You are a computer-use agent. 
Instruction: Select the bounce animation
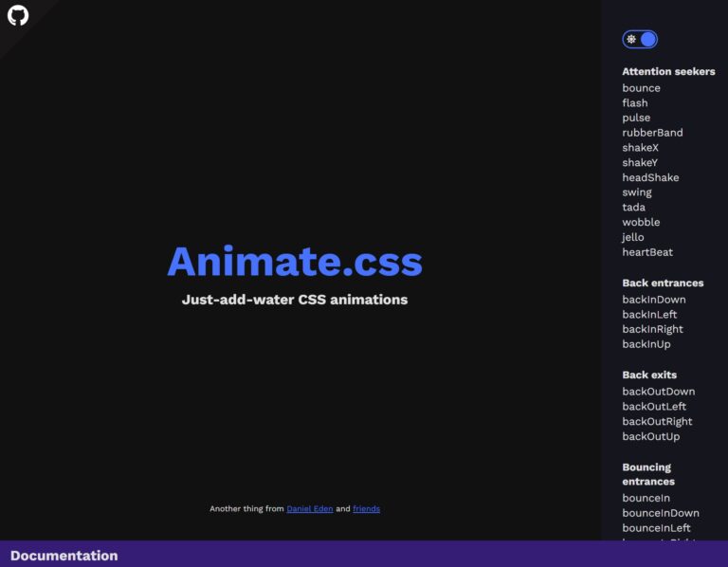pyautogui.click(x=641, y=88)
